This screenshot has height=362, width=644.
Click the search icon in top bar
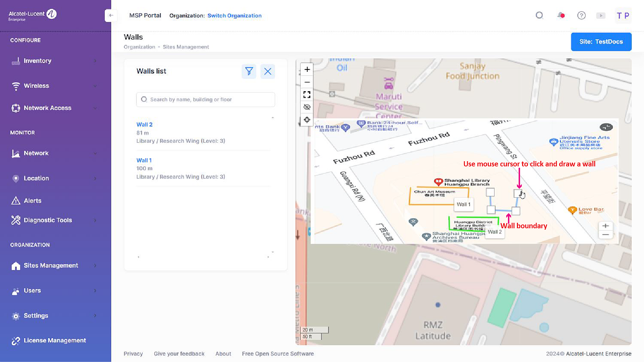[x=539, y=15]
